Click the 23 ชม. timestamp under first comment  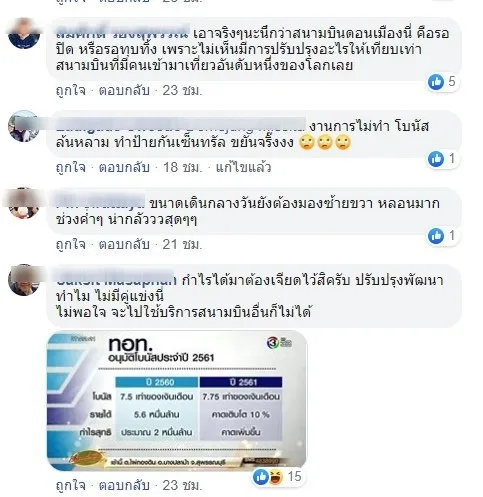[x=182, y=91]
